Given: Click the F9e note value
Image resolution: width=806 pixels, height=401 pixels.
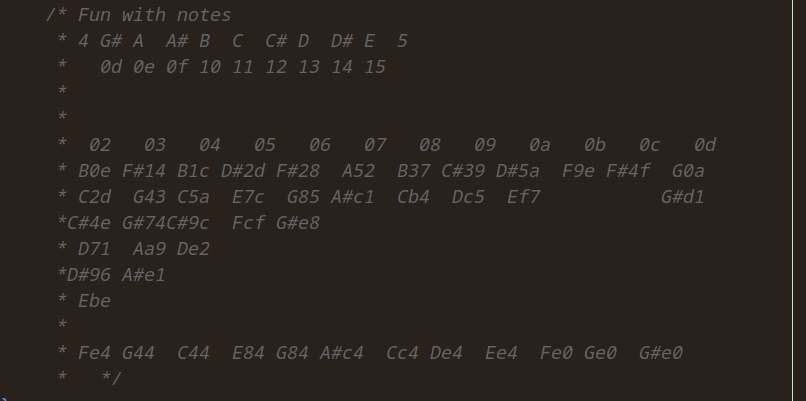Looking at the screenshot, I should [x=578, y=171].
